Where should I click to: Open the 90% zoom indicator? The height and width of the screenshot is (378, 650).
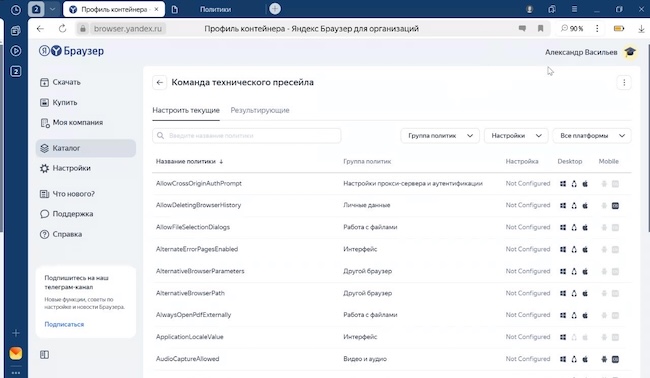pos(572,29)
